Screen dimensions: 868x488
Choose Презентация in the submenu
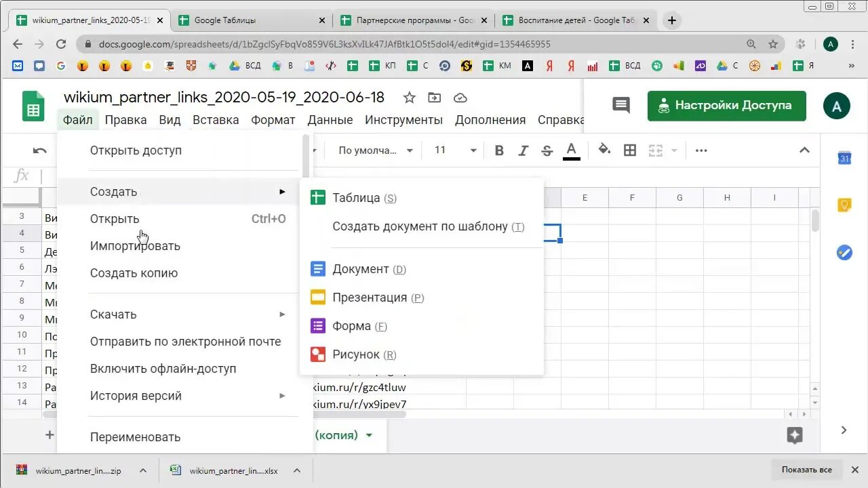(x=422, y=298)
